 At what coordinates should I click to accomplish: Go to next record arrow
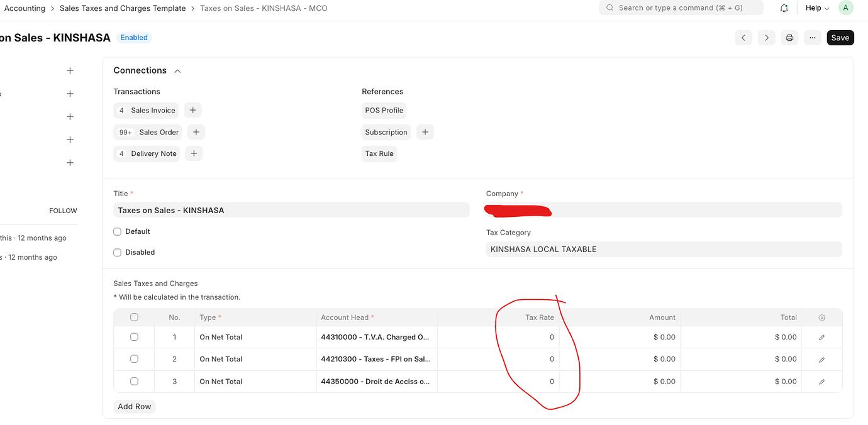click(766, 38)
